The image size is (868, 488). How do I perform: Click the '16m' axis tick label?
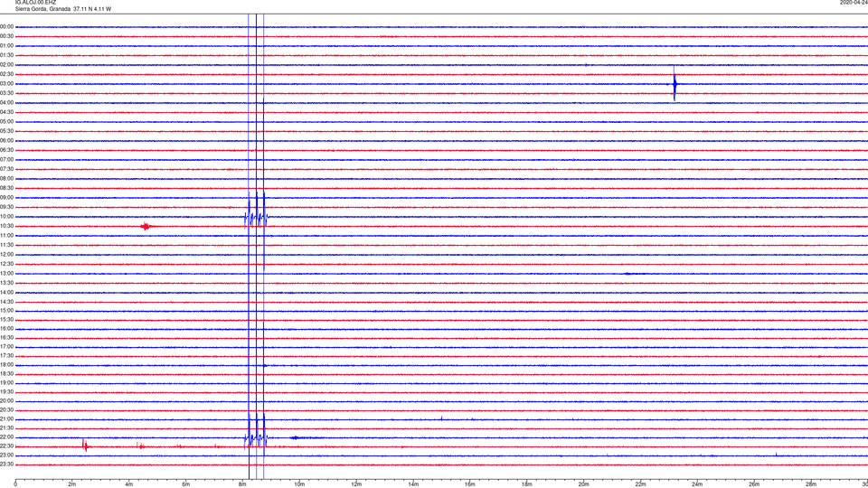470,484
